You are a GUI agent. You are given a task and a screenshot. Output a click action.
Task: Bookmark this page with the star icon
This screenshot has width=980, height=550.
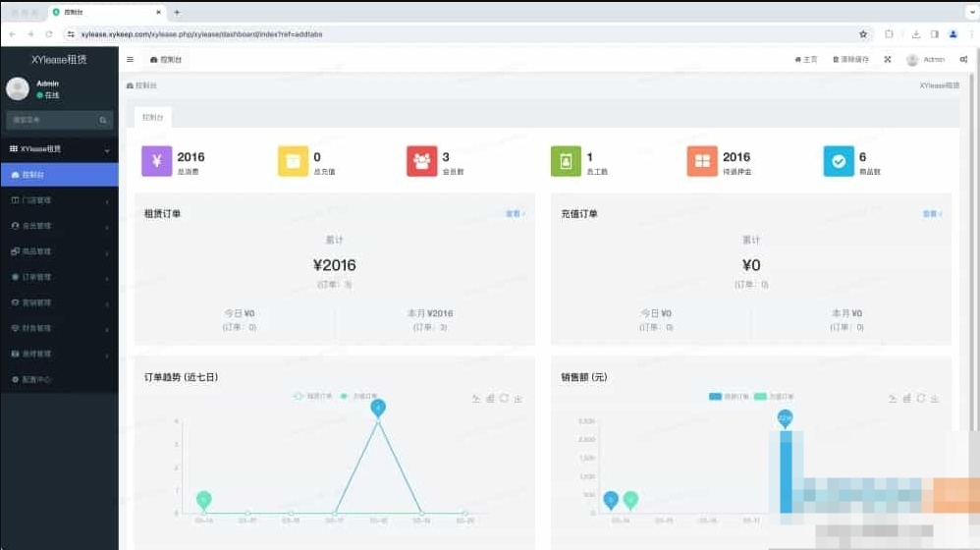(863, 34)
